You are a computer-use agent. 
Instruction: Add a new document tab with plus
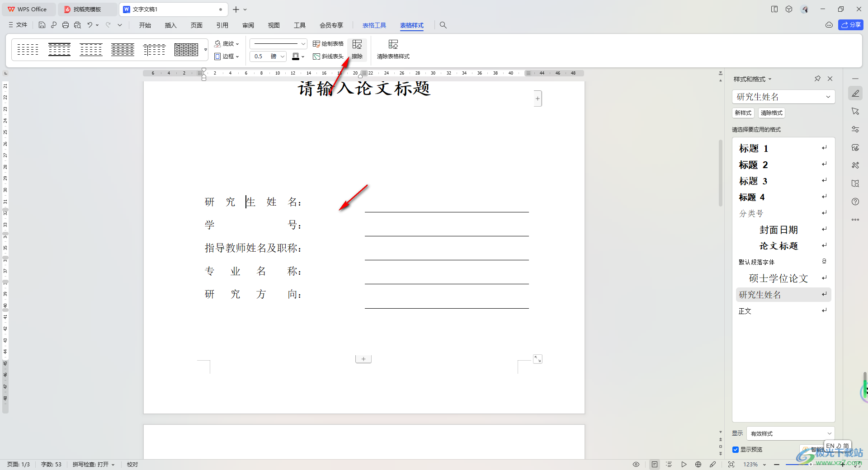pyautogui.click(x=236, y=9)
